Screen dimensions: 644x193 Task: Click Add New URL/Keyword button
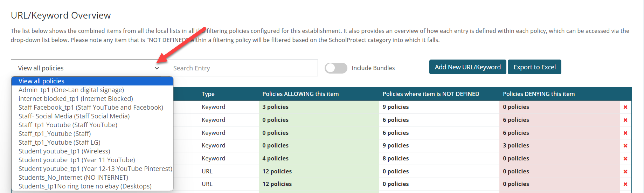[x=468, y=67]
